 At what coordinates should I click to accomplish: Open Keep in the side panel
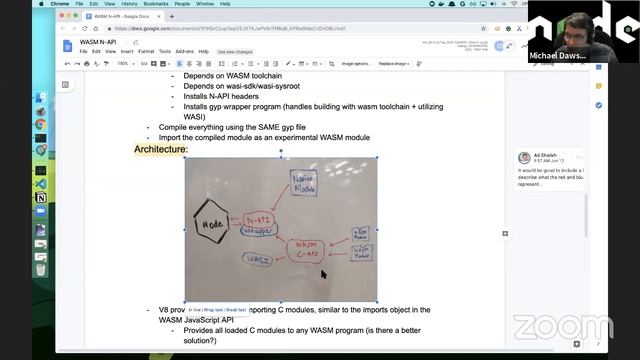tap(598, 86)
